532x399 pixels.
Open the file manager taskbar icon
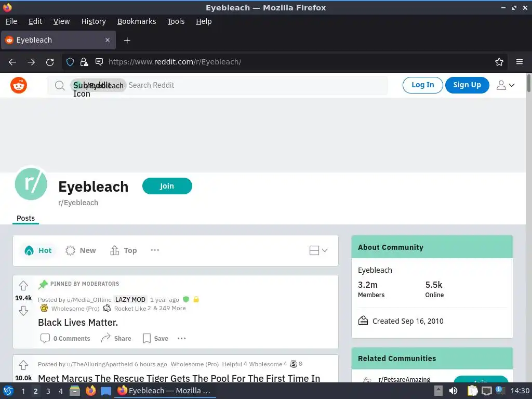(75, 391)
